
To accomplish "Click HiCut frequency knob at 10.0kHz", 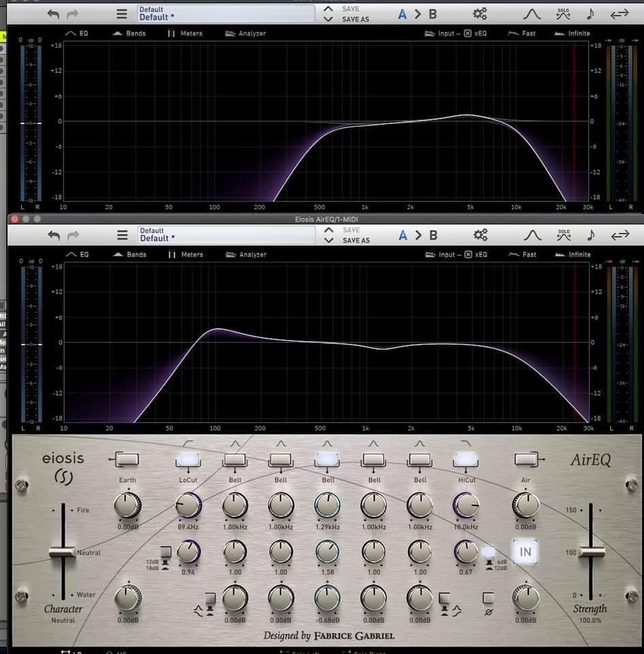I will click(x=466, y=505).
